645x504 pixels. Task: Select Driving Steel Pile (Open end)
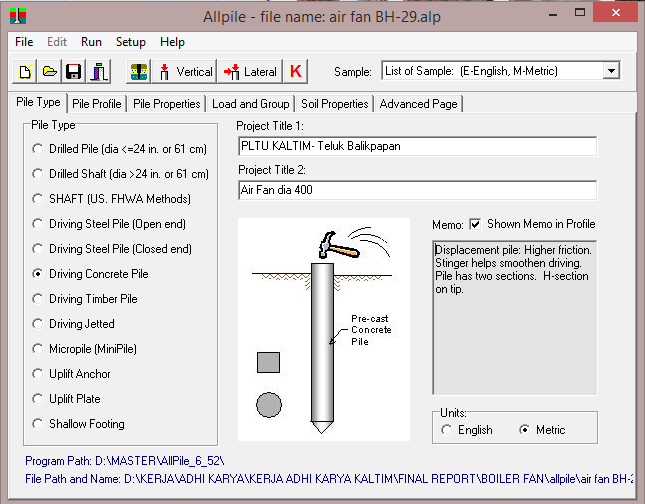point(109,224)
